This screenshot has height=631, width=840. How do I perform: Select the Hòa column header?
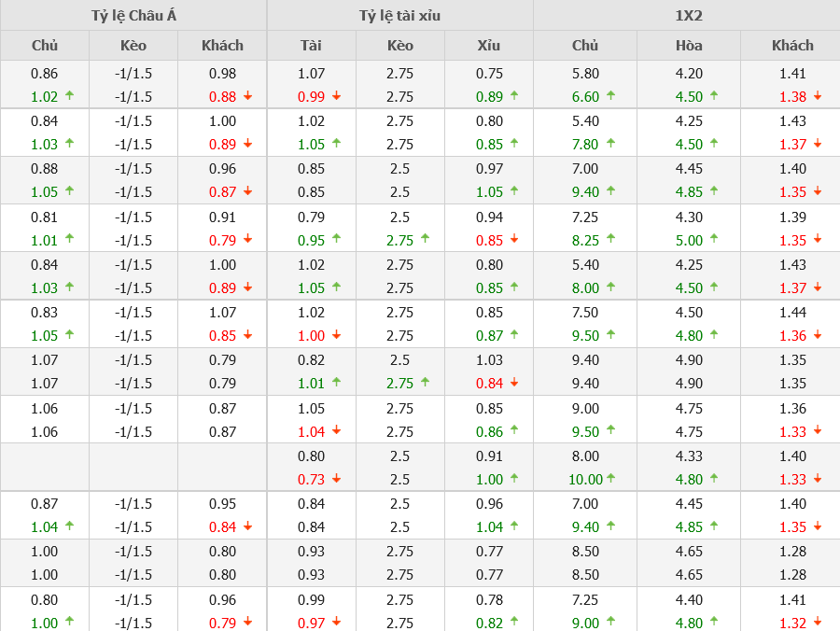(689, 45)
